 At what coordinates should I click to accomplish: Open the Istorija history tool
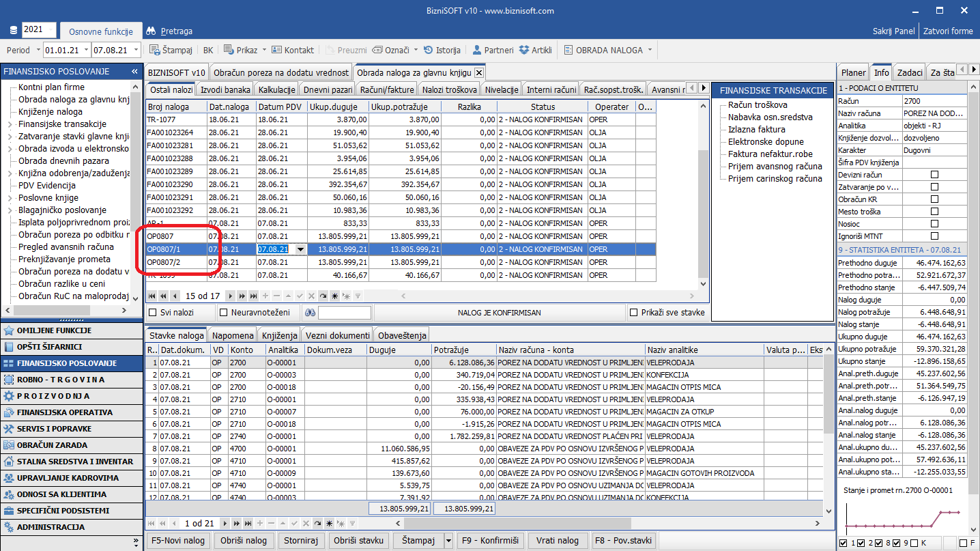point(442,50)
